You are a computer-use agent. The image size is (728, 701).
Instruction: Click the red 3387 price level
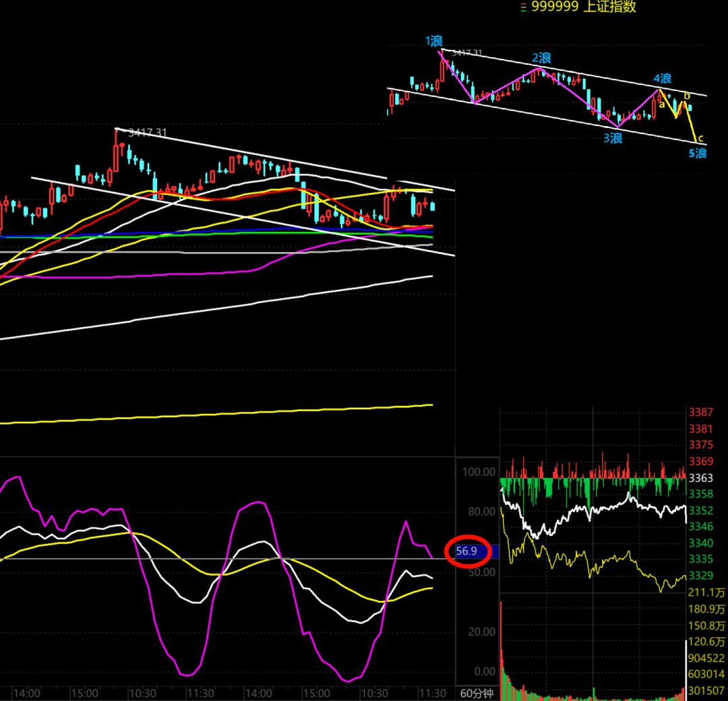point(700,412)
